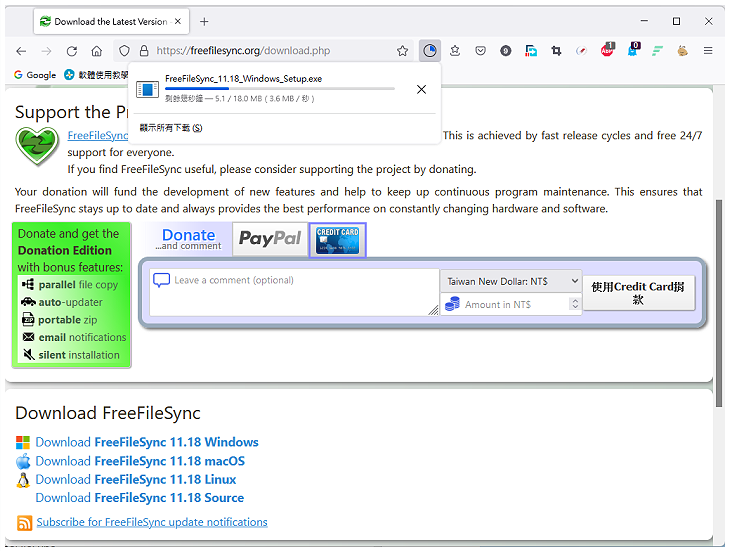This screenshot has height=551, width=735.
Task: Click the Credit Card donate button
Action: (638, 293)
